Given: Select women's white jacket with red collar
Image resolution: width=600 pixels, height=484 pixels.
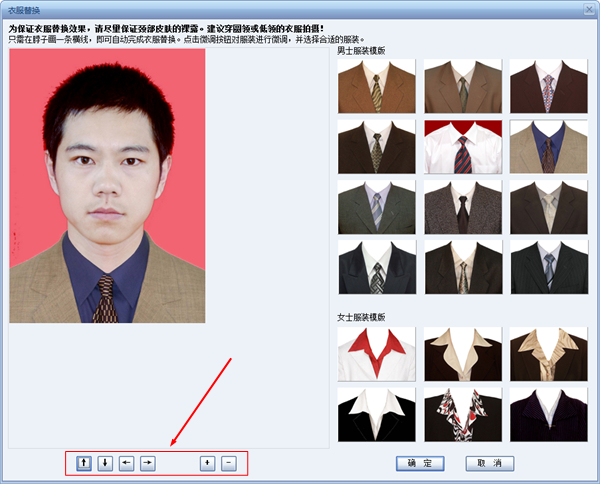Looking at the screenshot, I should (376, 354).
